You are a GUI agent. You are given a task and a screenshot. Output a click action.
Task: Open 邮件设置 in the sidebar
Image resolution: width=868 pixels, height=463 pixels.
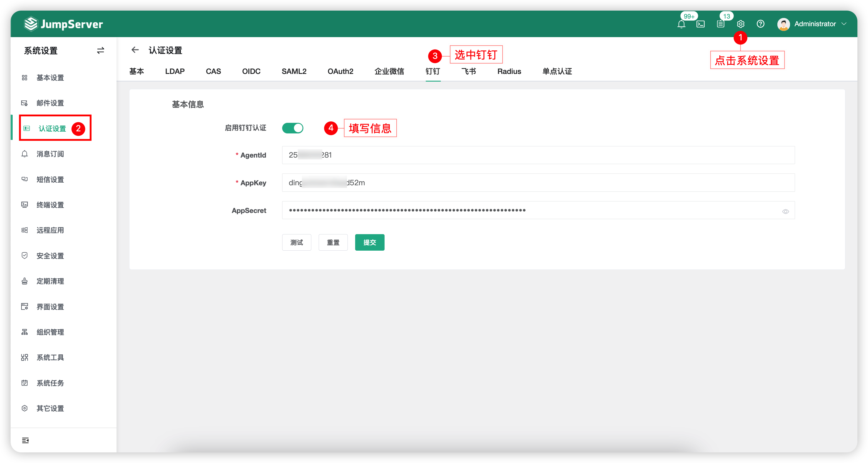50,103
